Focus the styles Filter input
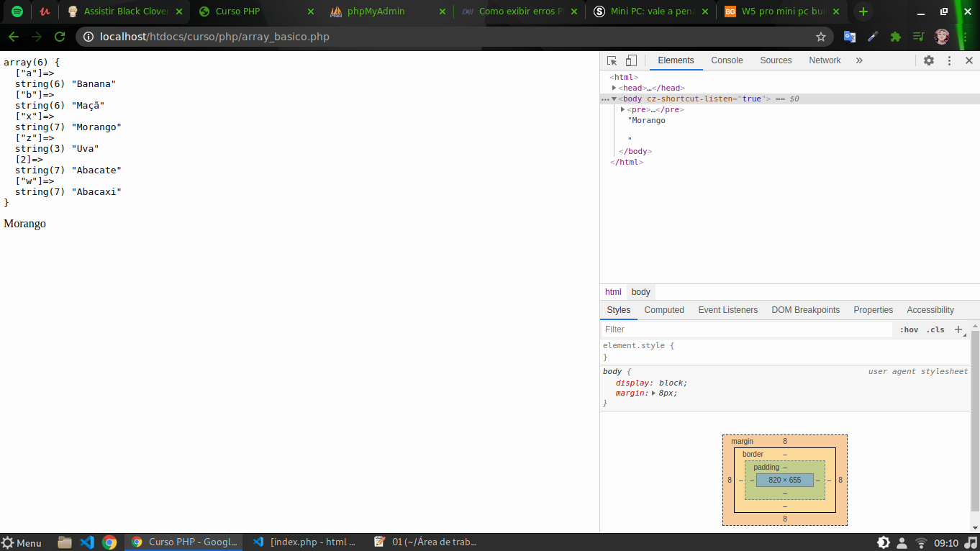 tap(747, 329)
